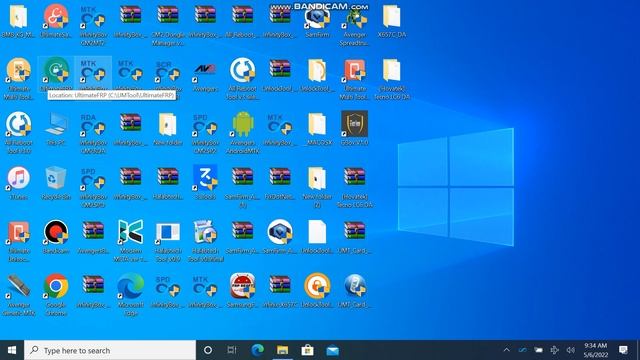This screenshot has width=640, height=360.
Task: Open the 9:34 AM clock calendar
Action: 596,350
